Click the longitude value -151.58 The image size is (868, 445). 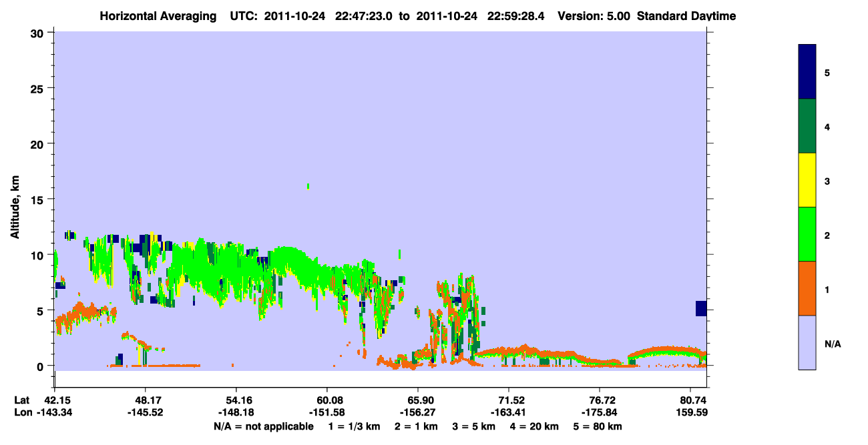point(327,413)
